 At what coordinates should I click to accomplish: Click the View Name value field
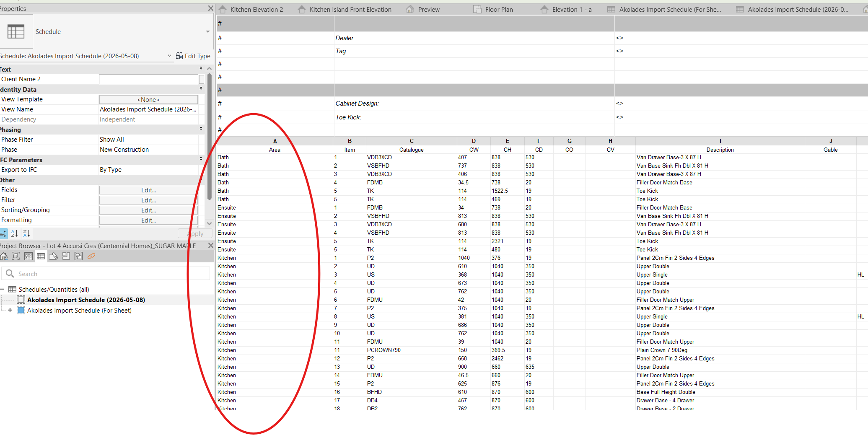point(148,109)
